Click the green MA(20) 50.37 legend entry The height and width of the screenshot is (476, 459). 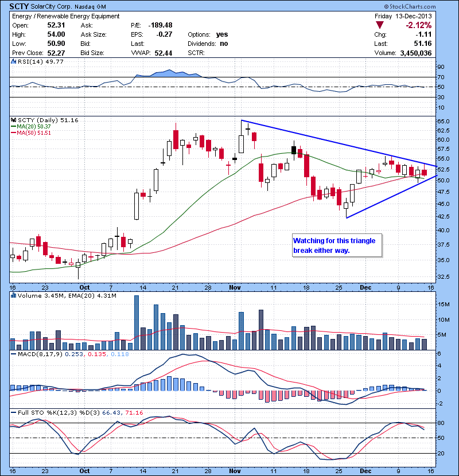click(x=31, y=127)
